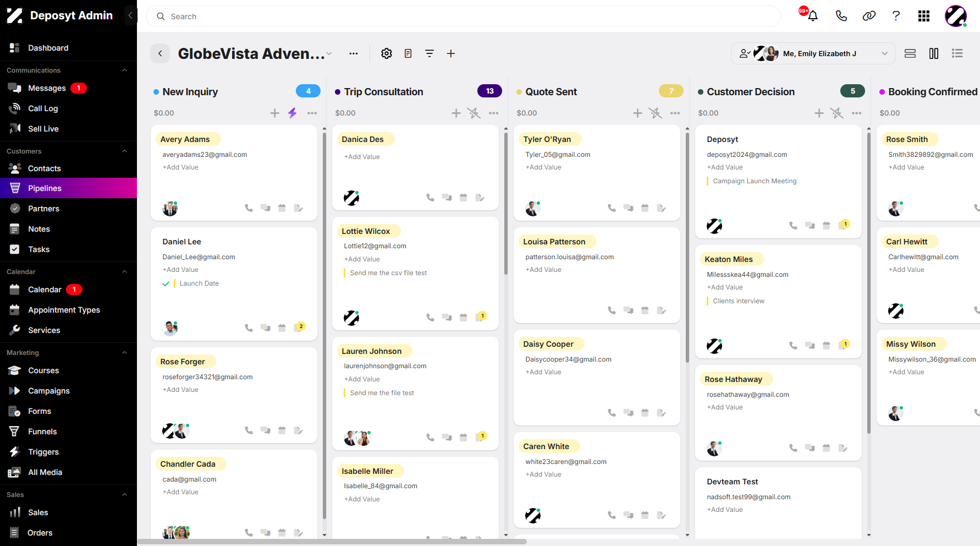Click +Add Value on Danica Des card
The width and height of the screenshot is (980, 546).
362,157
